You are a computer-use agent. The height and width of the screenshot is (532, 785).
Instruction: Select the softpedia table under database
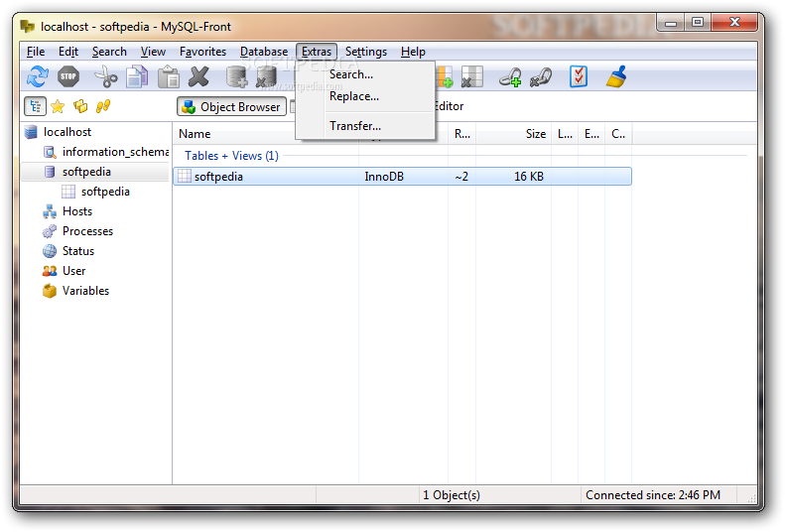tap(105, 192)
